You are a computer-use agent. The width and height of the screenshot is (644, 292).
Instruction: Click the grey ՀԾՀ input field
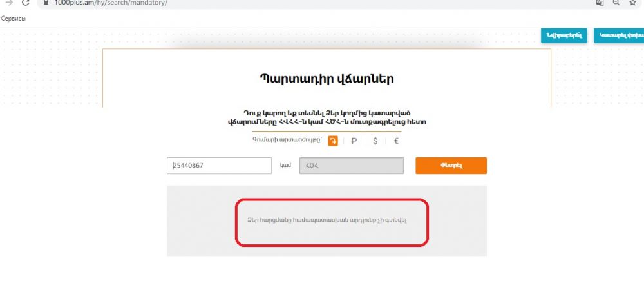[352, 166]
